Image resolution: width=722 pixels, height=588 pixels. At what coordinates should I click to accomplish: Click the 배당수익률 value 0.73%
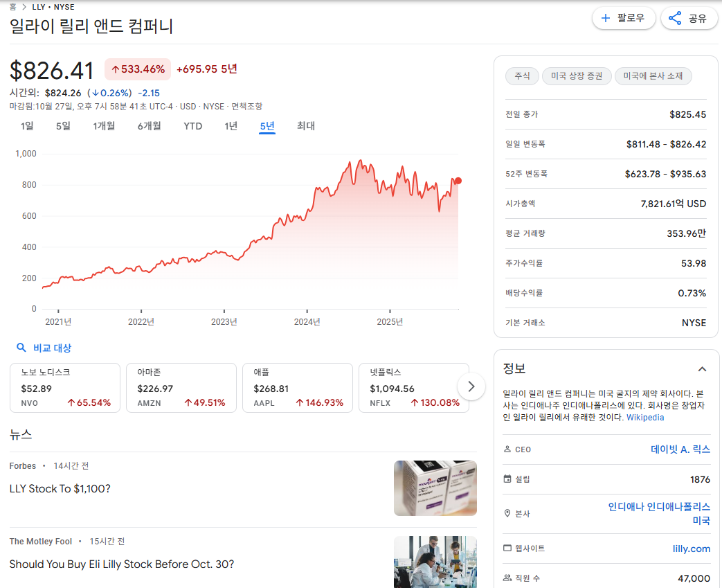[x=692, y=293]
